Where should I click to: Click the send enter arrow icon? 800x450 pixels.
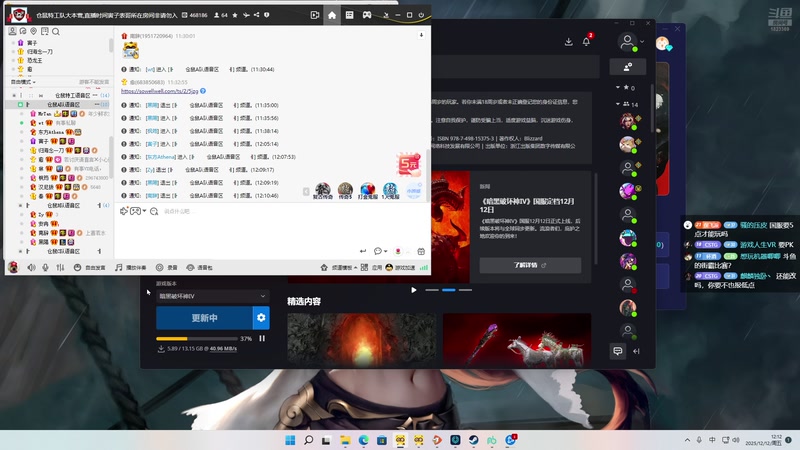[363, 251]
